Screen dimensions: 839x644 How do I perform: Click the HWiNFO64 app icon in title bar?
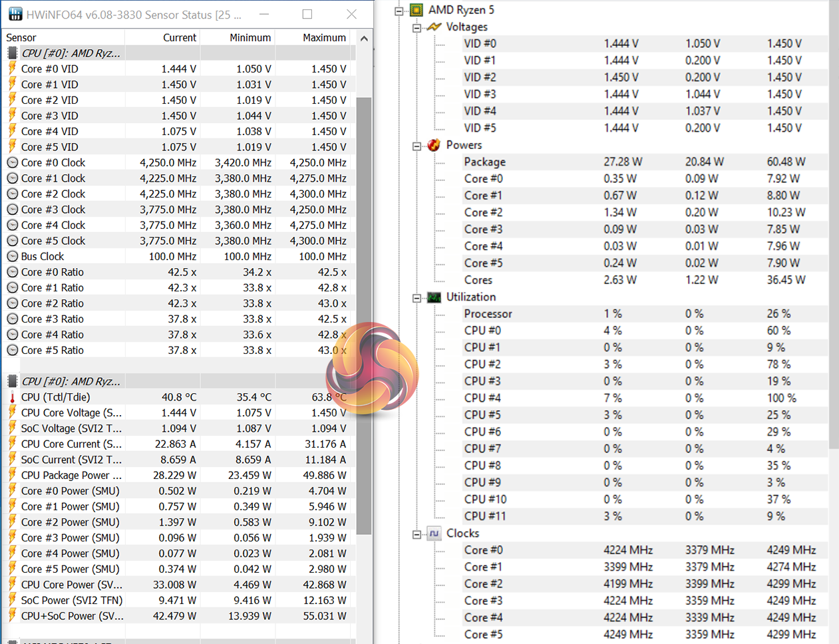click(x=15, y=14)
